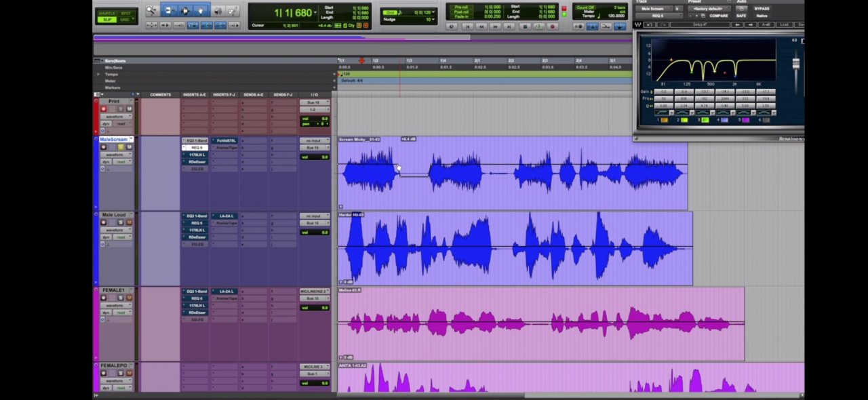Click the band 1 Gain value field

pos(664,92)
